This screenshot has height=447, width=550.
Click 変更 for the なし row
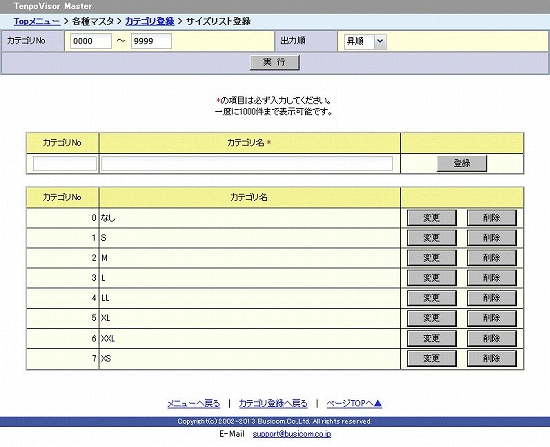click(431, 218)
